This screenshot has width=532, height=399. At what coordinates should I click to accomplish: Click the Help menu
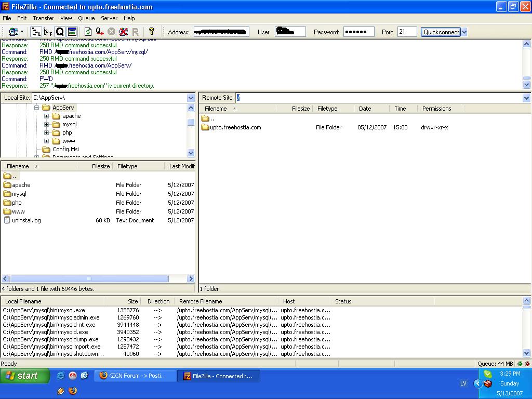coord(129,18)
